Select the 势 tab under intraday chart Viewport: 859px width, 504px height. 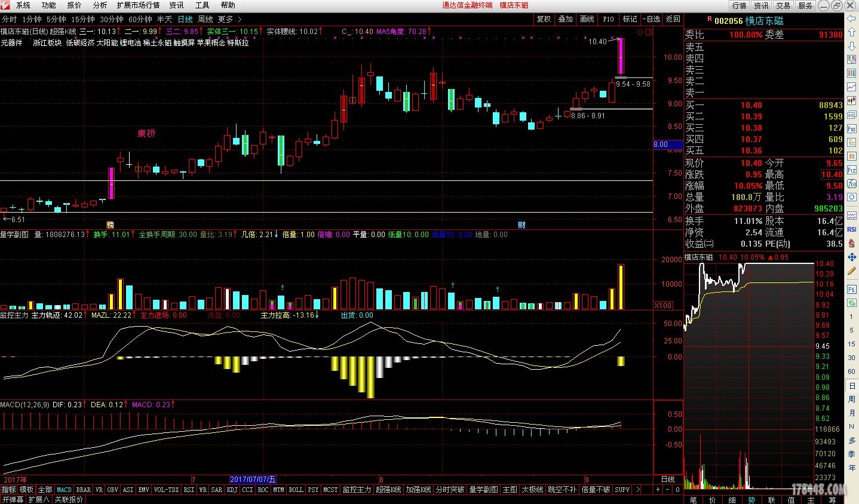point(751,500)
